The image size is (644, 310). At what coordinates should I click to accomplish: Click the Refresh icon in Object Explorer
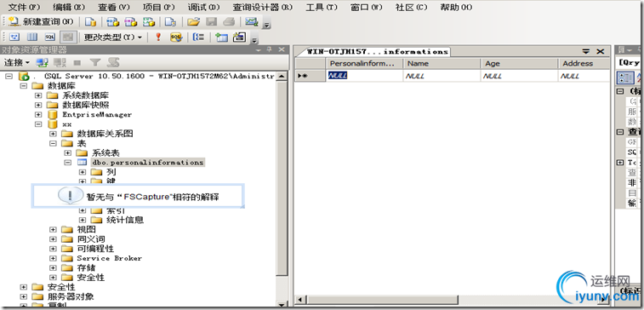pyautogui.click(x=113, y=62)
